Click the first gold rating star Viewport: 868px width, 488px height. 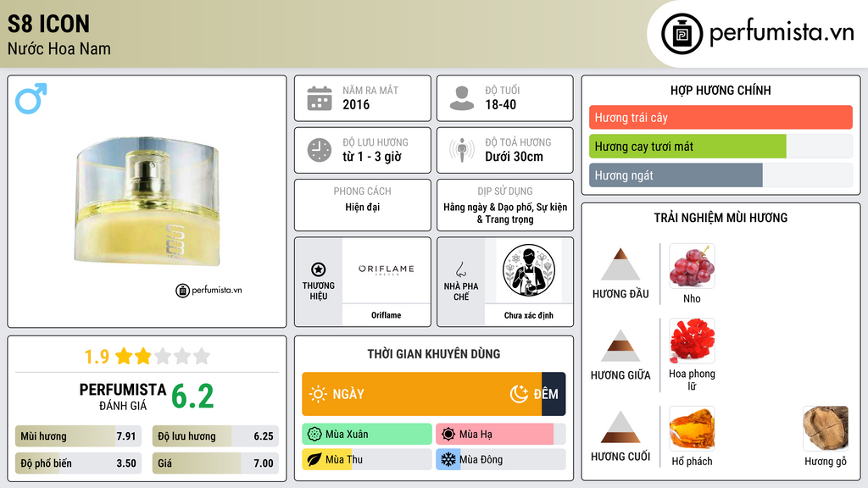pos(124,357)
